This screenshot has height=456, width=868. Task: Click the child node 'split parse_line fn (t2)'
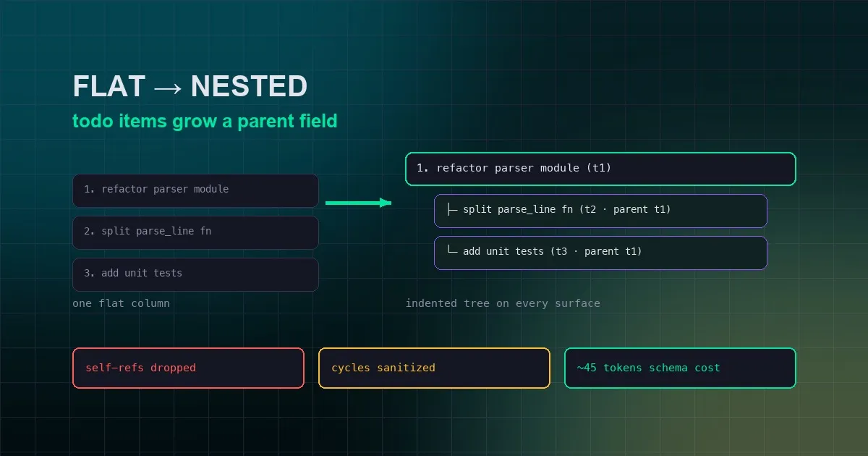(600, 211)
